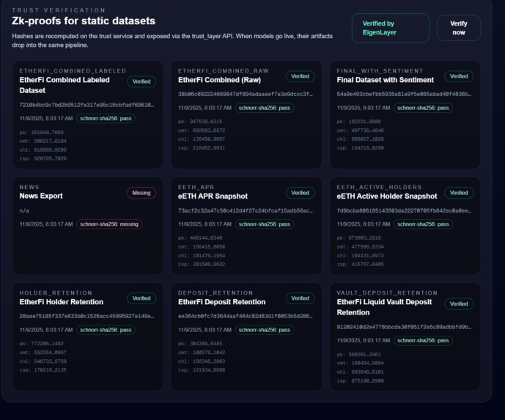Click the Verify now button
505x420 pixels.
[x=459, y=28]
